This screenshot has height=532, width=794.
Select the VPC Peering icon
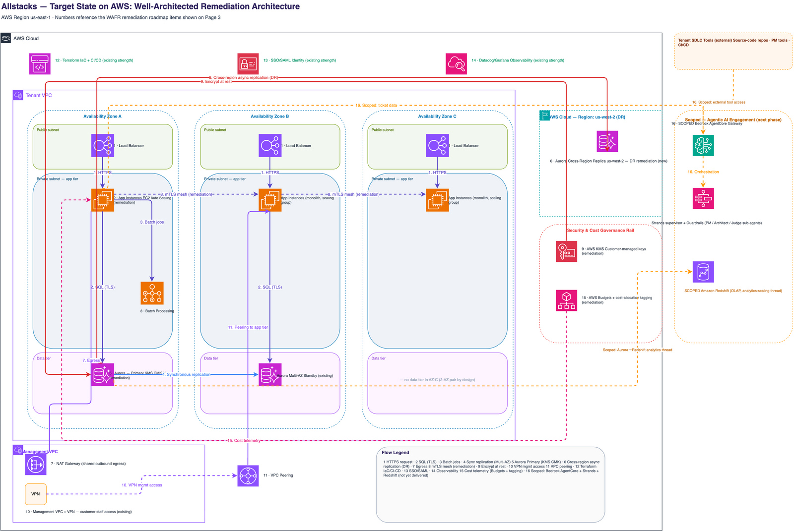coord(248,476)
